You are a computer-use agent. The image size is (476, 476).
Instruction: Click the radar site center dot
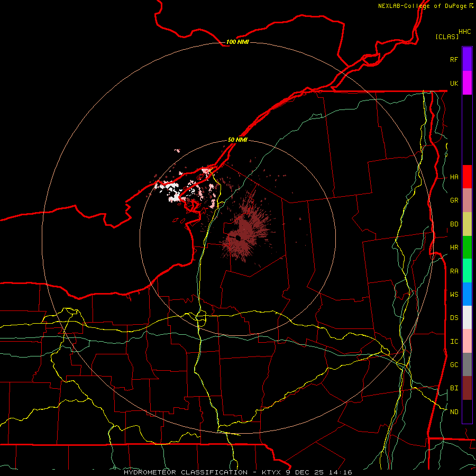pyautogui.click(x=238, y=237)
